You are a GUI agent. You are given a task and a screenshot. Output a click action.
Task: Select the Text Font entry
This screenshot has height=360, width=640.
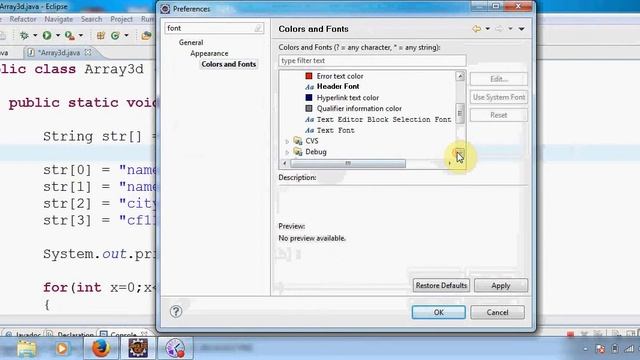click(336, 131)
